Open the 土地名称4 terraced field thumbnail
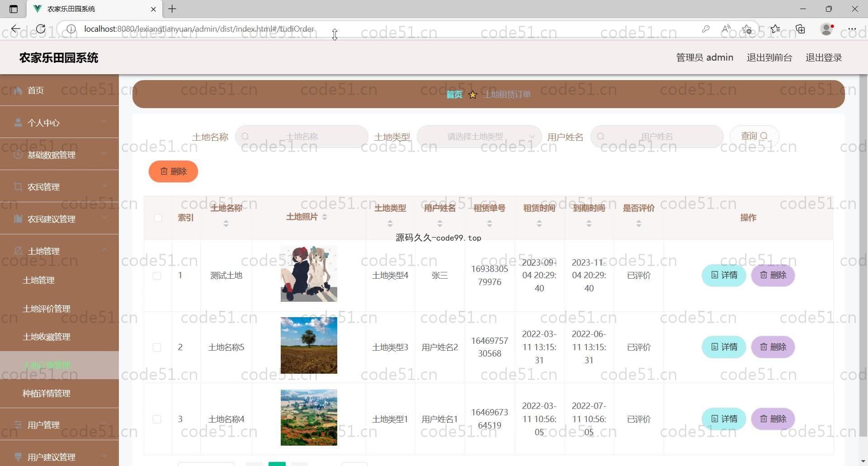 (309, 417)
